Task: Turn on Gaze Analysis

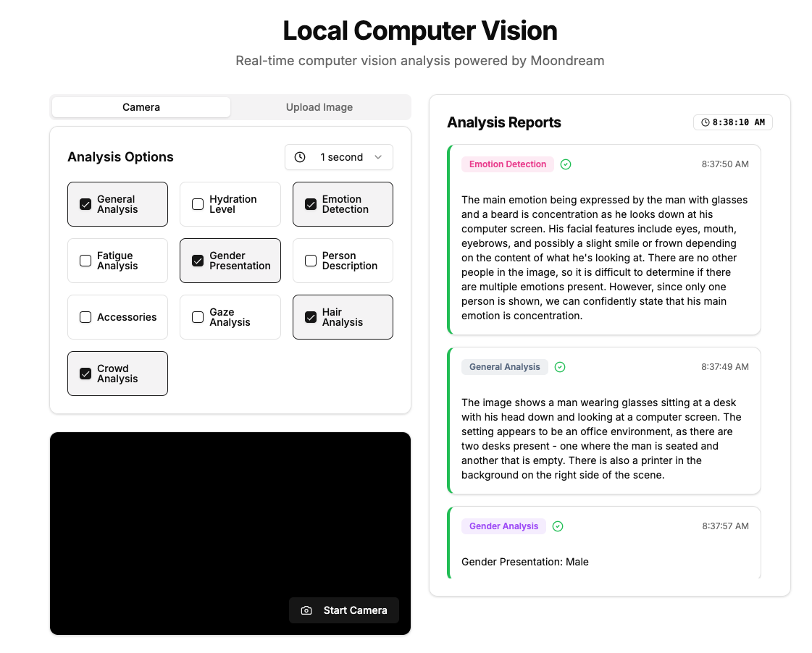Action: pyautogui.click(x=198, y=317)
